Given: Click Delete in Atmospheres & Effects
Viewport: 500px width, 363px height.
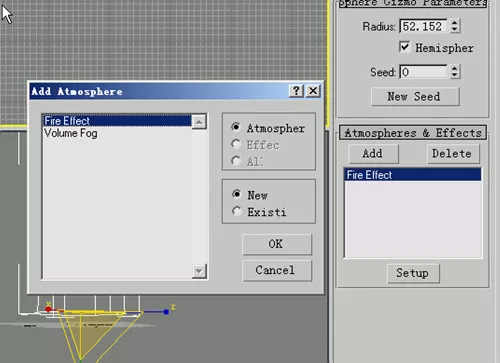Looking at the screenshot, I should point(453,154).
